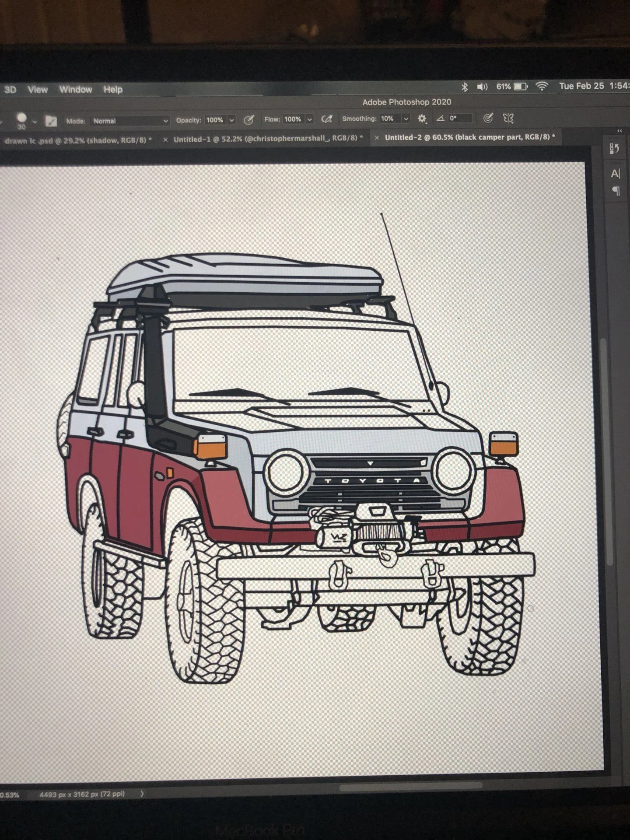Click the brush angle icon
This screenshot has width=630, height=840.
click(x=441, y=118)
